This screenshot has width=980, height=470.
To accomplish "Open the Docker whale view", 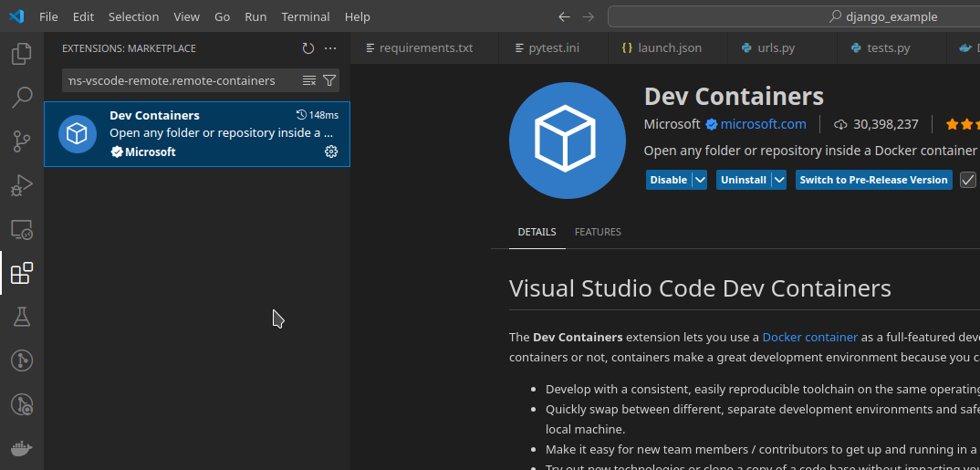I will (x=22, y=448).
